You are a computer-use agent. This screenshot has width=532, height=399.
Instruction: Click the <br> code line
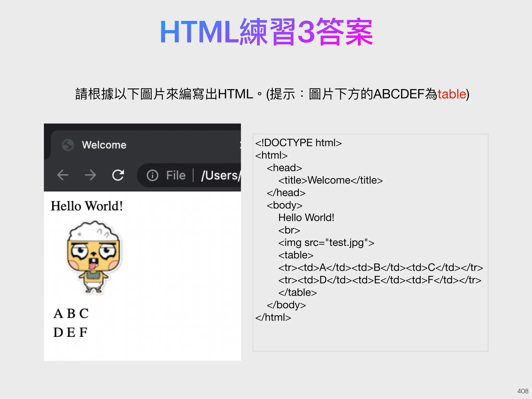(289, 230)
